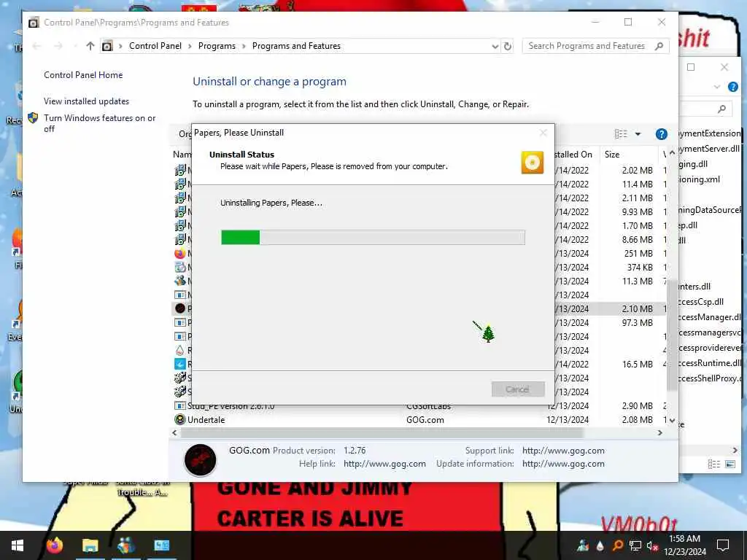Click the water drop tray icon

(600, 545)
